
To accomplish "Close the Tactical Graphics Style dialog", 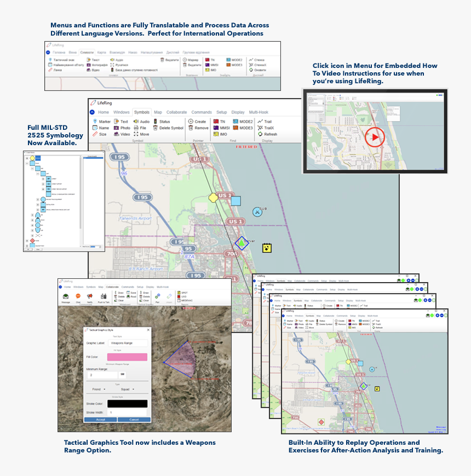I will [148, 330].
